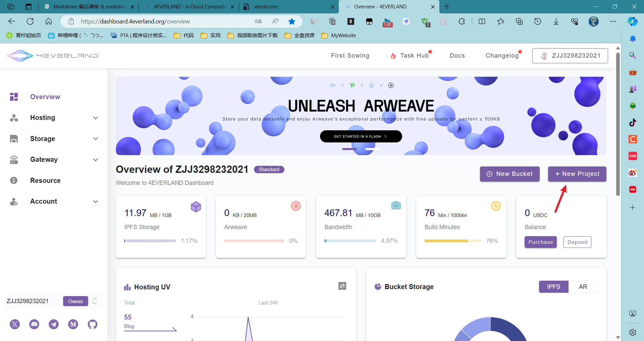Click the browser address bar

pyautogui.click(x=164, y=21)
